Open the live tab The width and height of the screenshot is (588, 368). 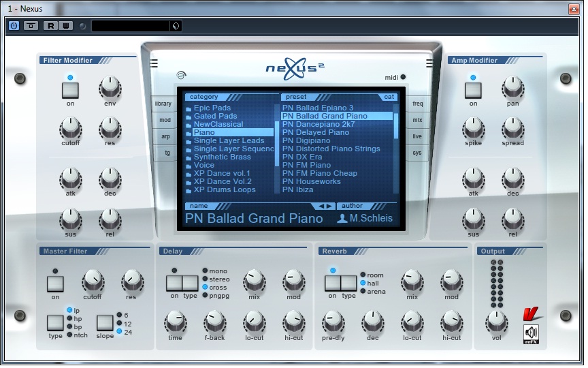coord(417,136)
